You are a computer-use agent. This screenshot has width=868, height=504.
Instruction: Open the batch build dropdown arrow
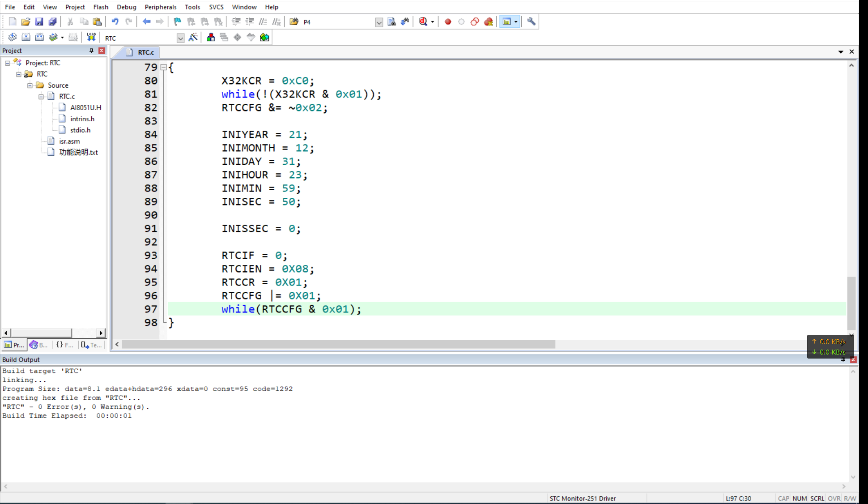click(62, 37)
